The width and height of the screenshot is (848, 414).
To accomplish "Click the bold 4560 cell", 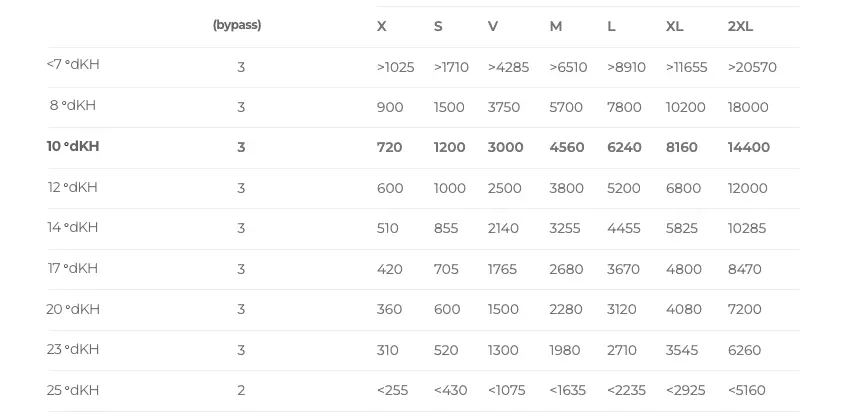I will click(x=567, y=147).
